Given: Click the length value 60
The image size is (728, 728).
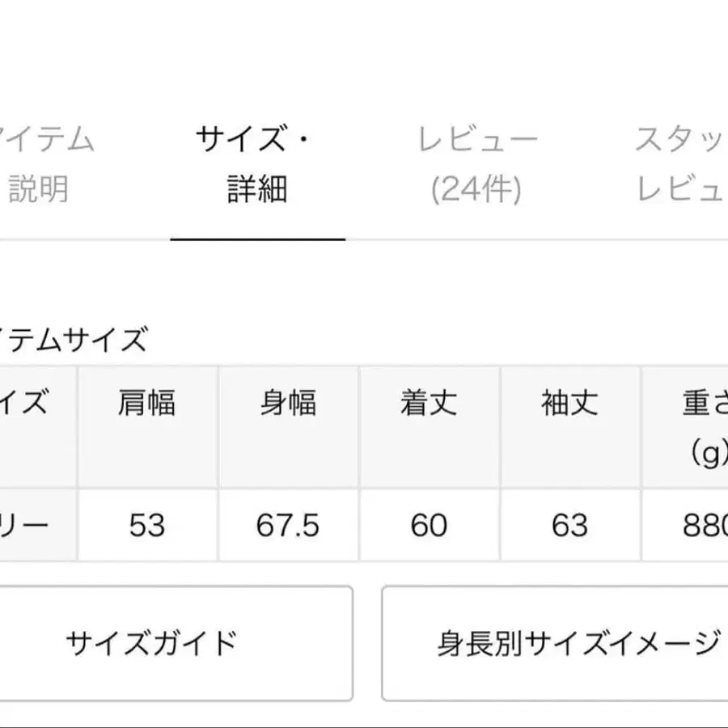Looking at the screenshot, I should click(x=430, y=525).
